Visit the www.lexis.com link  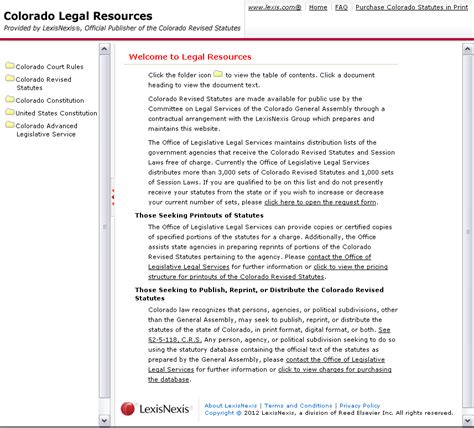275,7
